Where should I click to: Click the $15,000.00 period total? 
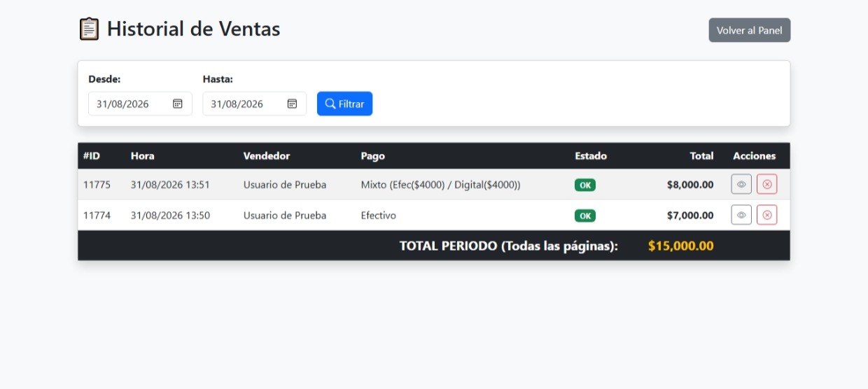pyautogui.click(x=681, y=246)
